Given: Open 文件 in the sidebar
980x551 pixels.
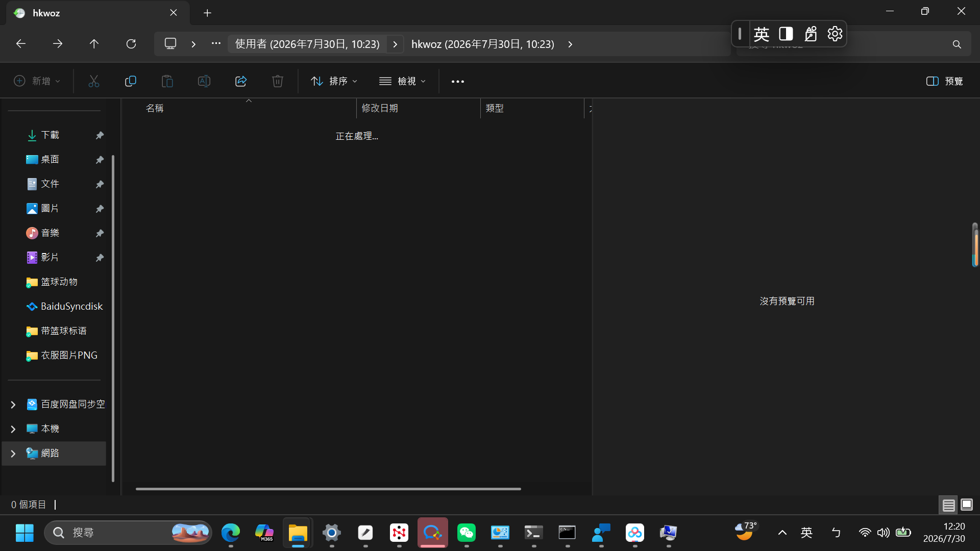Looking at the screenshot, I should point(50,184).
